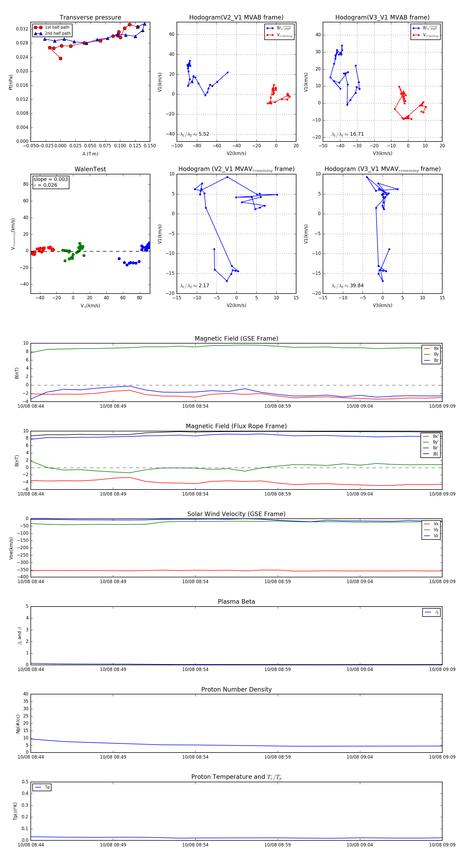Click the 'A (T·m)' x-axis label

point(90,154)
